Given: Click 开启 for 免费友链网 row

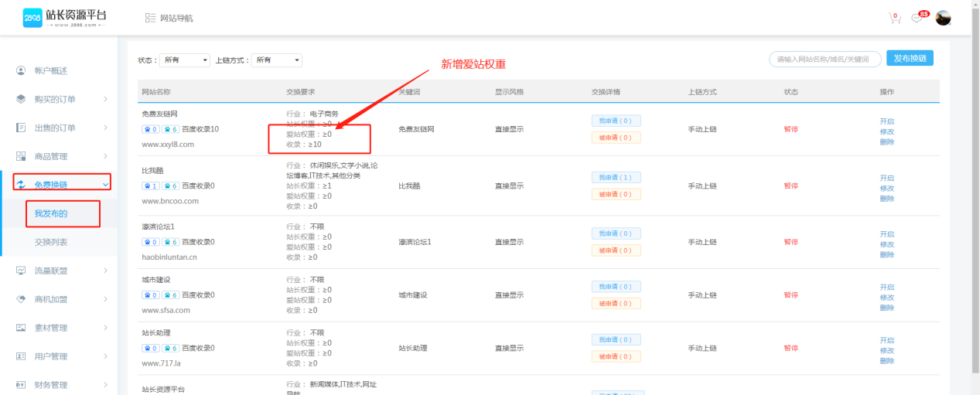Looking at the screenshot, I should click(886, 121).
